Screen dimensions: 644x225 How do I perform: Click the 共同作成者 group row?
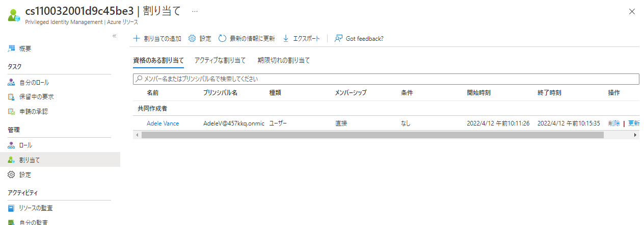coord(386,108)
